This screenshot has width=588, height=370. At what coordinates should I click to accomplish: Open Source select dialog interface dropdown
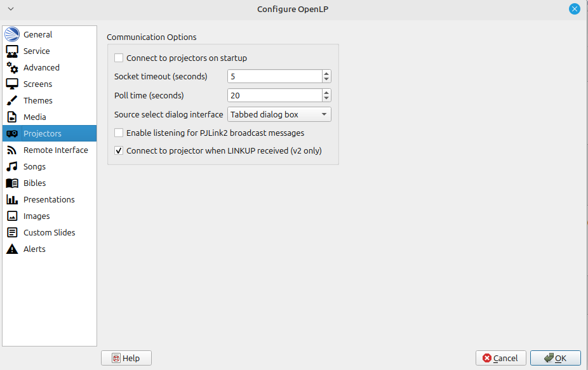click(x=279, y=115)
